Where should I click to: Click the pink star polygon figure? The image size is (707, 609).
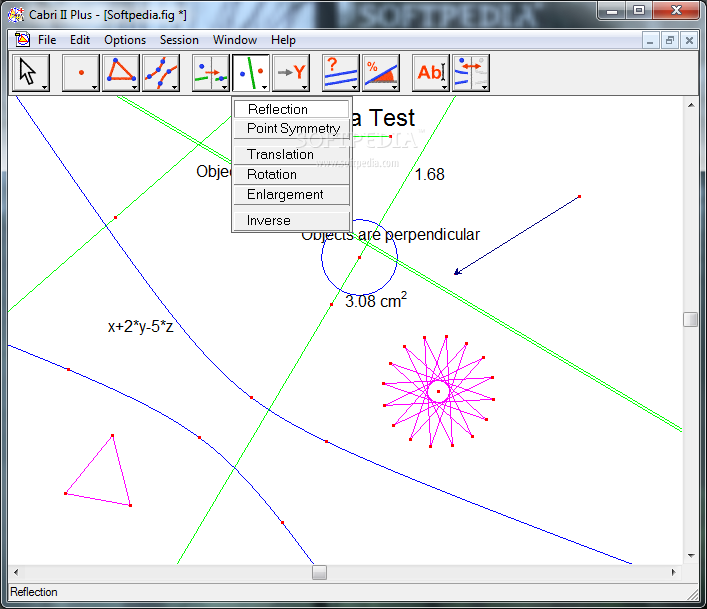click(x=438, y=391)
